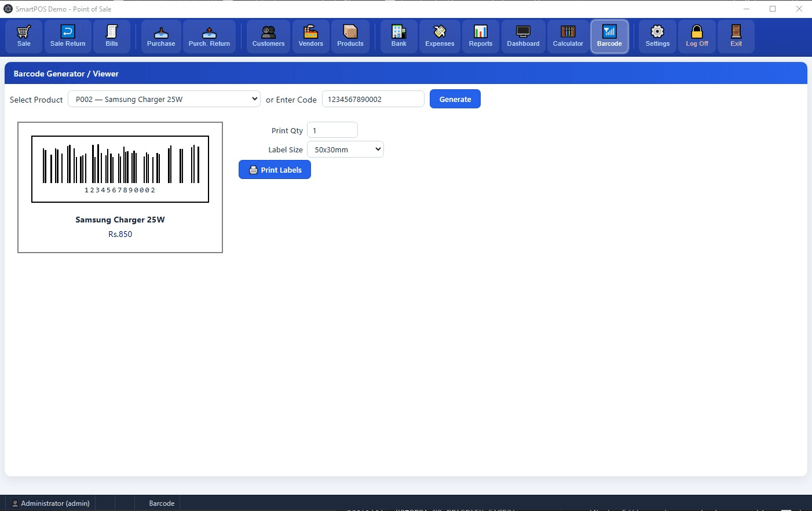Click the Print Labels button
The height and width of the screenshot is (511, 812).
click(275, 169)
